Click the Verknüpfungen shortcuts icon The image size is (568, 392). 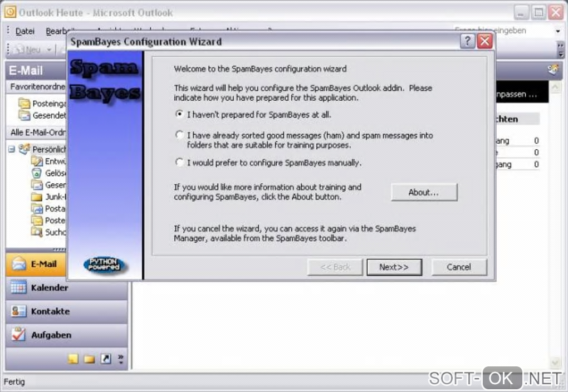pyautogui.click(x=105, y=359)
